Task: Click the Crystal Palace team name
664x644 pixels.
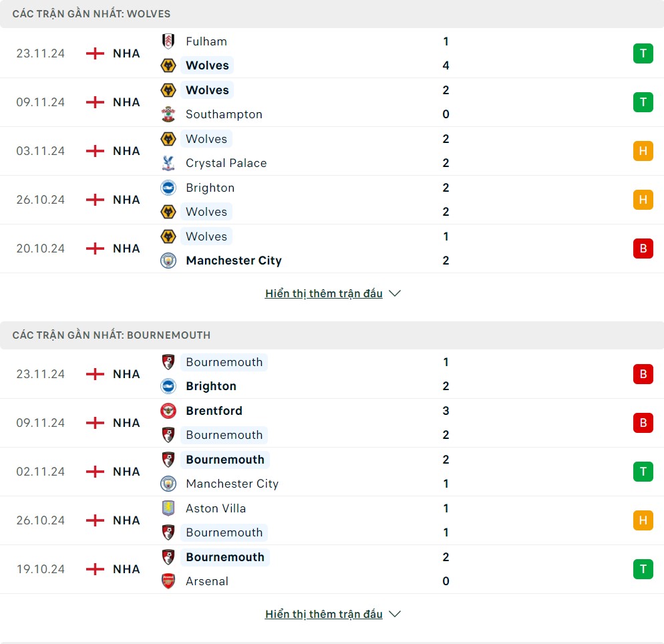Action: click(x=226, y=163)
